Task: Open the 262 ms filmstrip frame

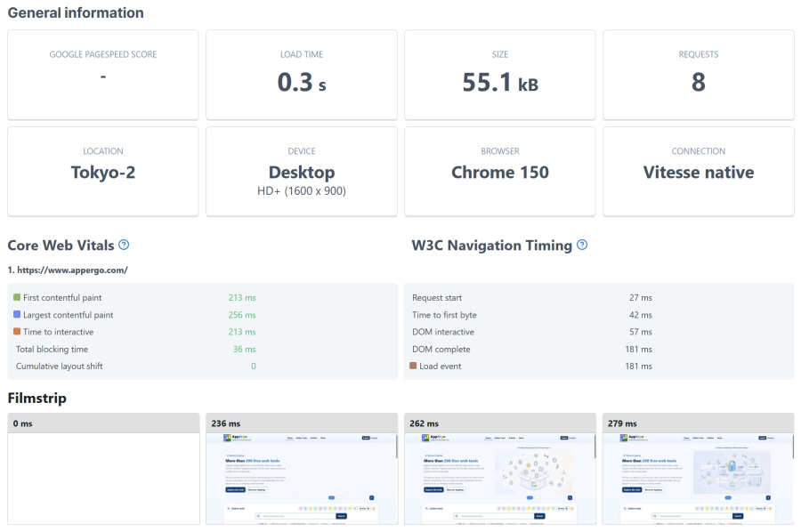Action: click(500, 469)
